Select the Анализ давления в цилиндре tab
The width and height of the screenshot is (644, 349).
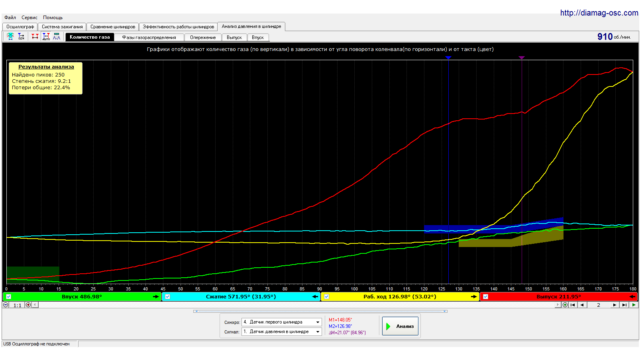[x=251, y=26]
